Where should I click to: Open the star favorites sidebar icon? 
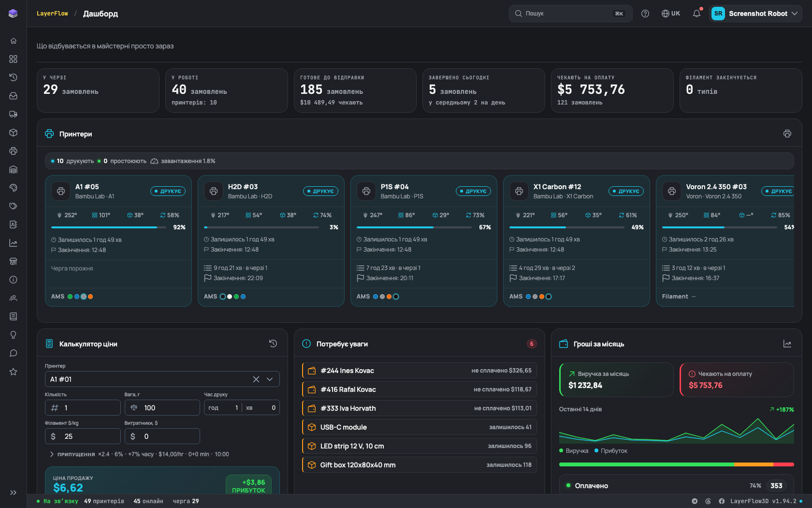click(14, 372)
